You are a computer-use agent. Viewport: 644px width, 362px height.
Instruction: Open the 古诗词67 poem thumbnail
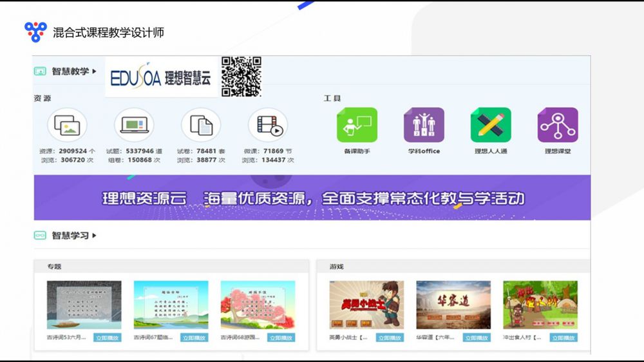coord(171,305)
